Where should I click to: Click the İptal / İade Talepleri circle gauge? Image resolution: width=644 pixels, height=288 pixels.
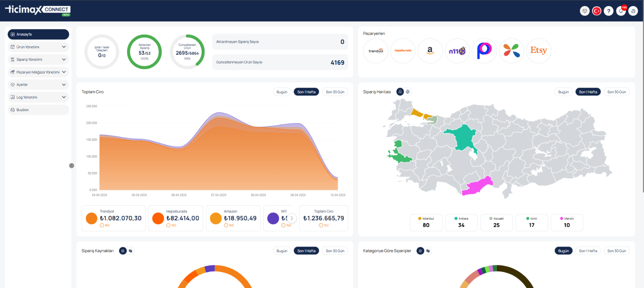tap(102, 52)
